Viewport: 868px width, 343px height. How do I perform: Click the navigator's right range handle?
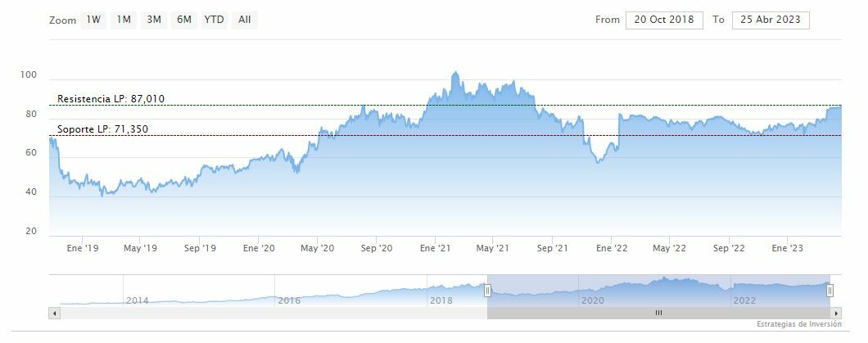(x=830, y=291)
